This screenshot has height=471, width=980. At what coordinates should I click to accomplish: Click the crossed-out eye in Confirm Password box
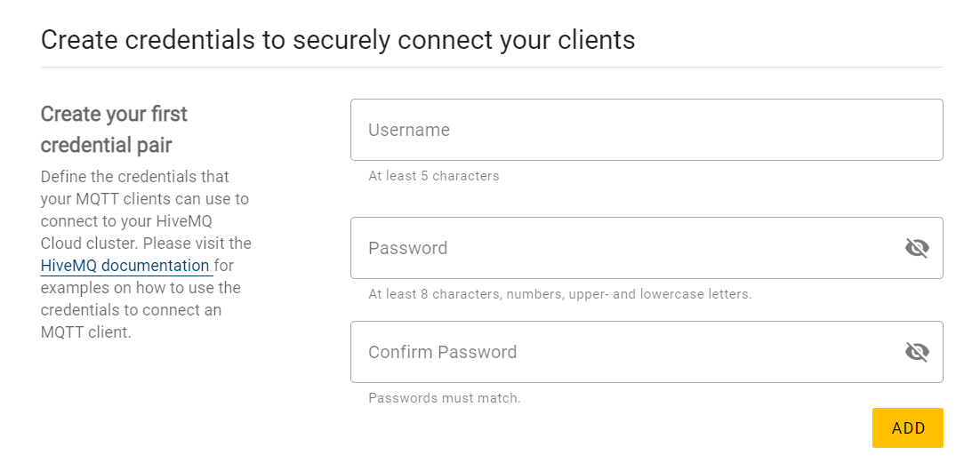click(x=917, y=352)
